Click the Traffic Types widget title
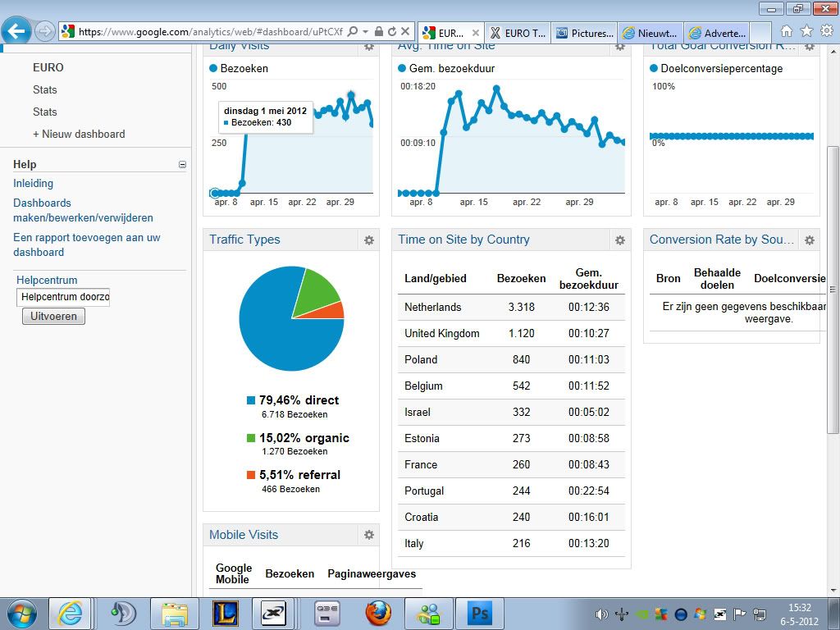The height and width of the screenshot is (630, 840). click(x=244, y=240)
